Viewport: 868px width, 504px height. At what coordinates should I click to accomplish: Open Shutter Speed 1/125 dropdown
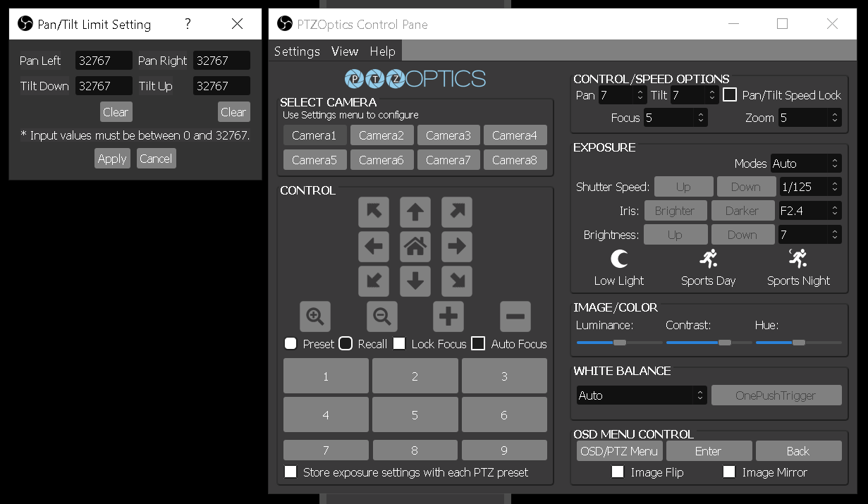810,187
